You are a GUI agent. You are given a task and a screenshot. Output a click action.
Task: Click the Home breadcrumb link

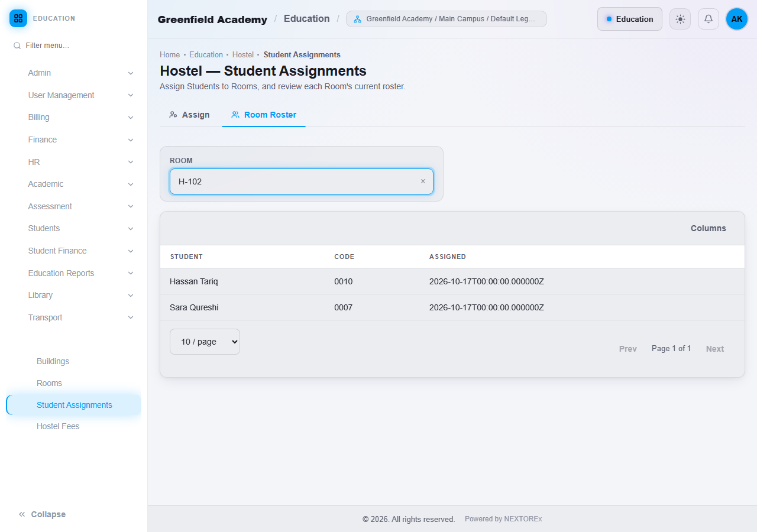coord(170,54)
